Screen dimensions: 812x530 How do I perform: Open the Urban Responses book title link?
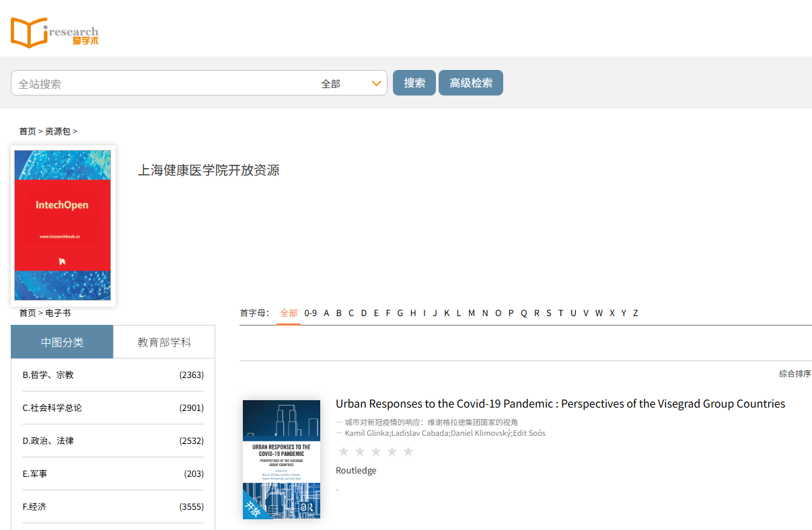560,404
